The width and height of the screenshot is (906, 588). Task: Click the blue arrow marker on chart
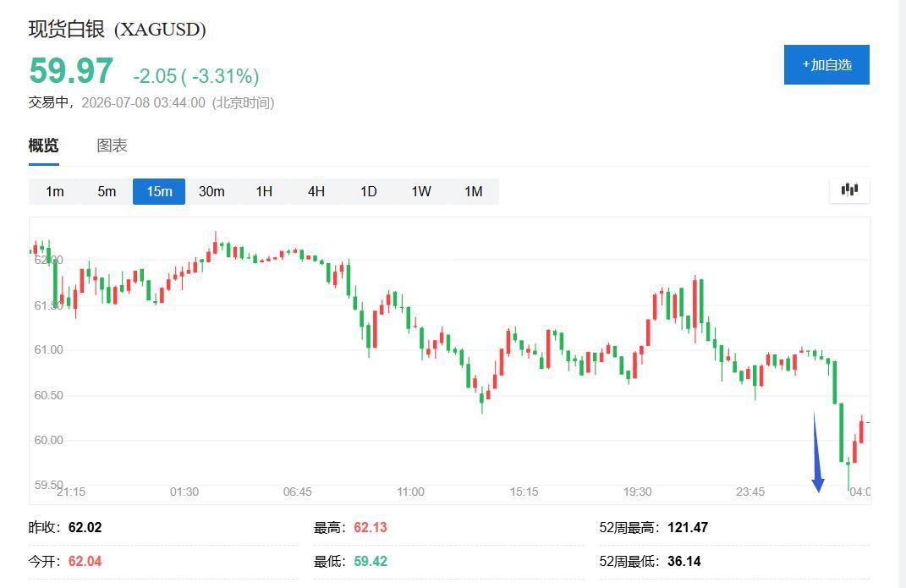[x=817, y=453]
